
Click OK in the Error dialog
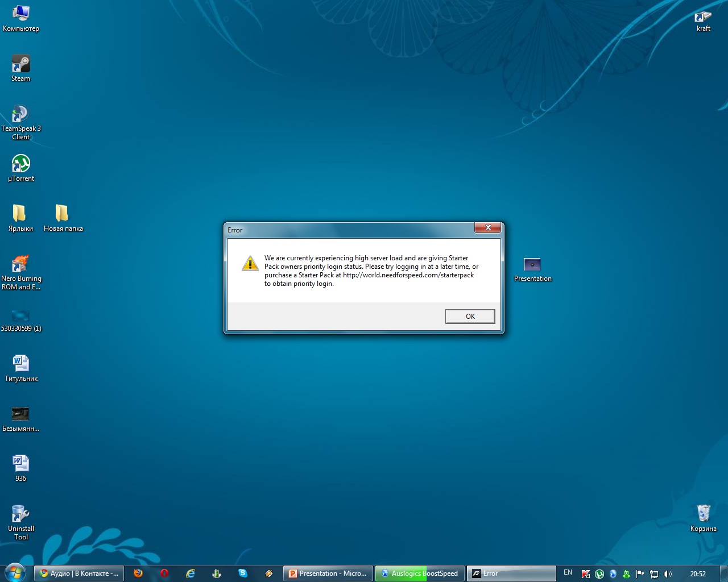click(470, 317)
